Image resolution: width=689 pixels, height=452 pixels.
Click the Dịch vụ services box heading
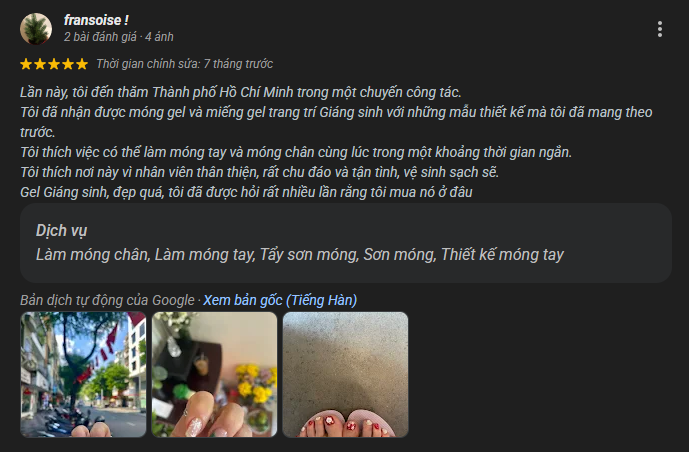point(62,230)
